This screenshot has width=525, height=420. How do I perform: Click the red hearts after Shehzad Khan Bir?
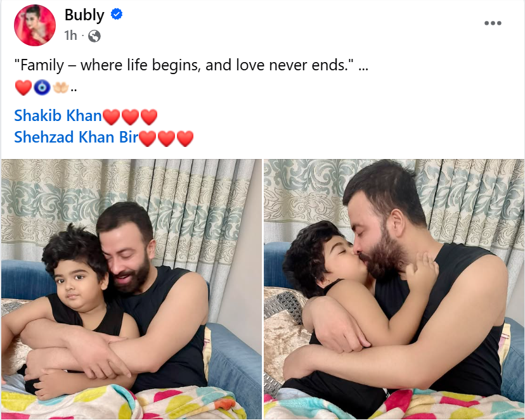166,138
